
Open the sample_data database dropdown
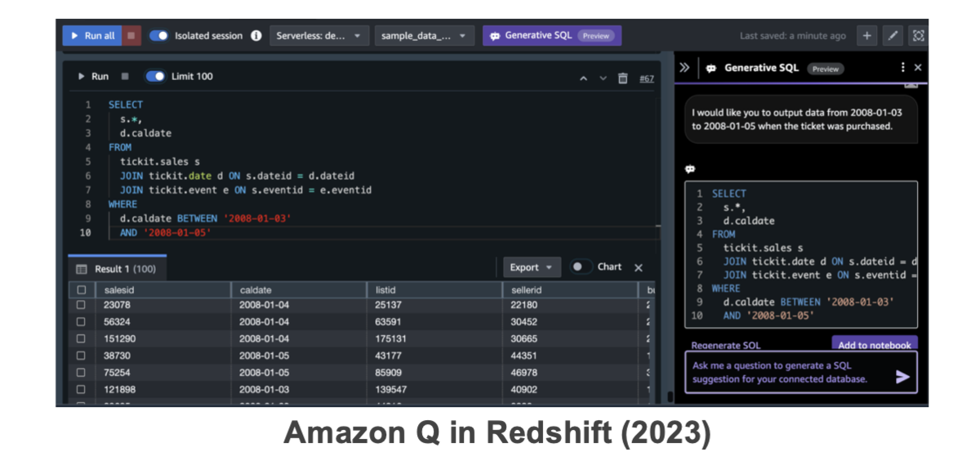click(x=424, y=36)
